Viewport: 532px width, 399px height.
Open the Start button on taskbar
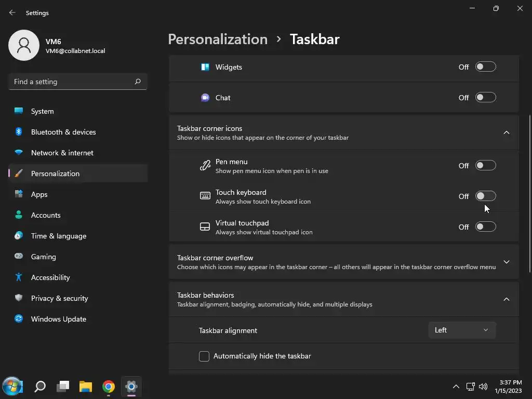click(x=12, y=386)
